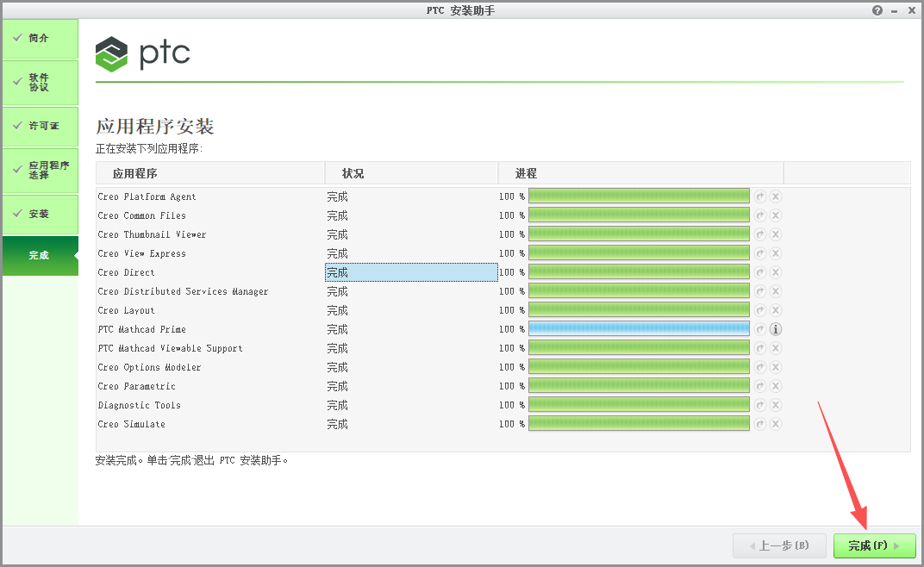Cancel the Diagnostic Tools installation
Screen dimensions: 924x567
point(775,404)
